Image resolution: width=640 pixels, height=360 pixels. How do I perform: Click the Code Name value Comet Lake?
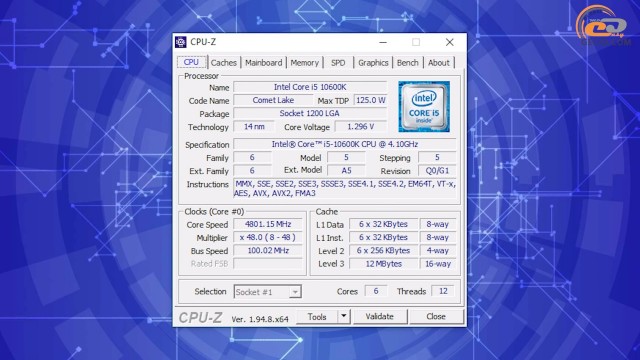[x=273, y=100]
